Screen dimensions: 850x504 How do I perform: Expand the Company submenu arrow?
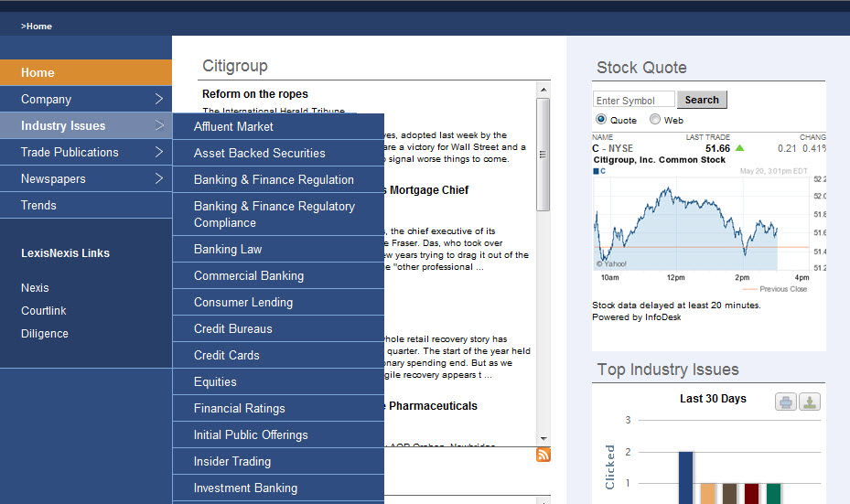158,99
